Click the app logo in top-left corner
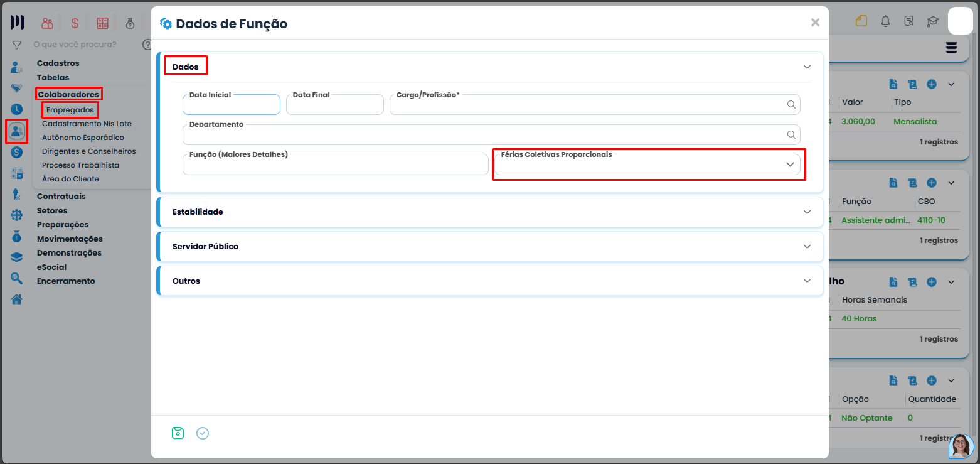The height and width of the screenshot is (464, 980). (18, 23)
